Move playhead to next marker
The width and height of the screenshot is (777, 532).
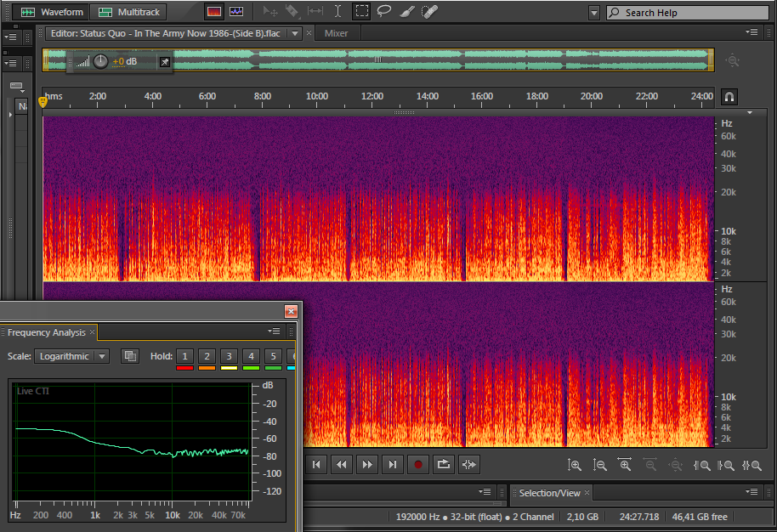pyautogui.click(x=393, y=465)
